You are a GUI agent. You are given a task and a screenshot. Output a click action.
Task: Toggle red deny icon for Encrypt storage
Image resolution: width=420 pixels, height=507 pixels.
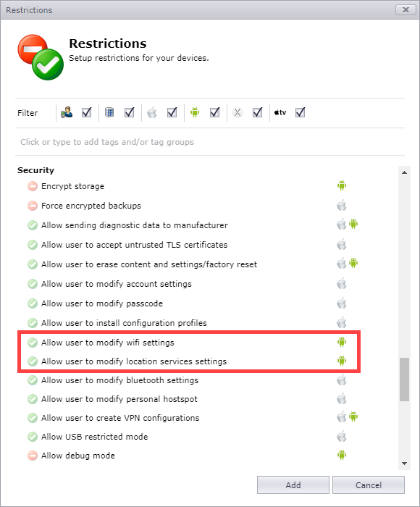pyautogui.click(x=33, y=186)
